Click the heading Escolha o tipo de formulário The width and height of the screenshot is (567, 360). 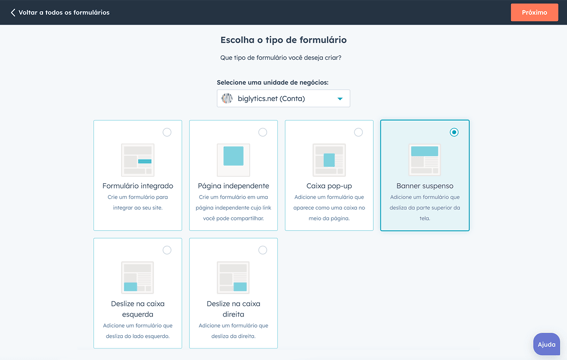(284, 40)
